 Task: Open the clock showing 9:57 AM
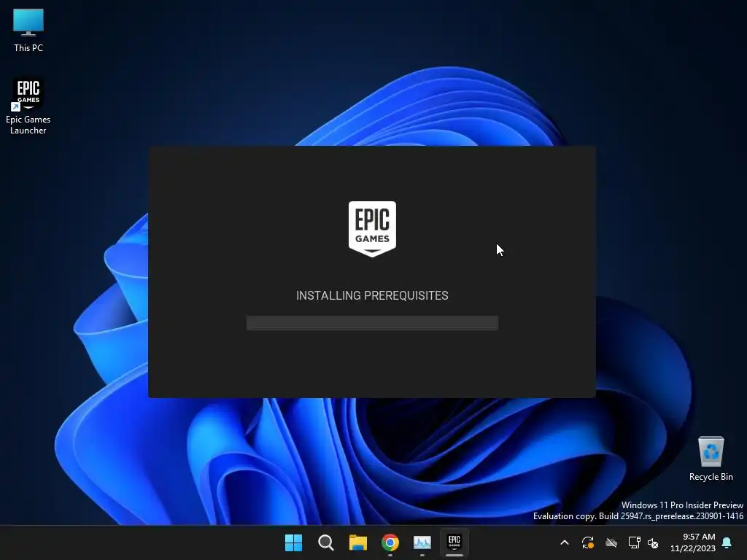[x=693, y=542]
